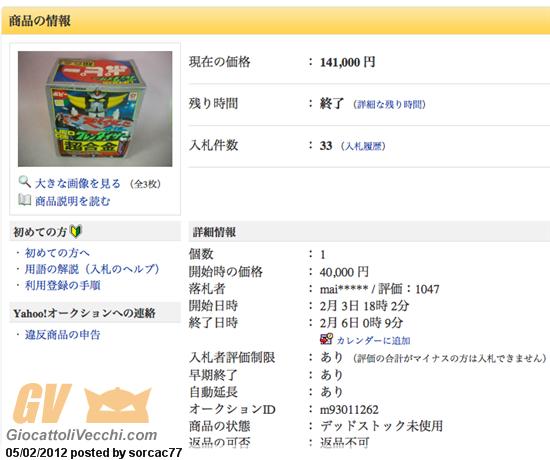Image resolution: width=550 pixels, height=460 pixels.
Task: Click the 商品の情報 section header
Action: point(40,21)
